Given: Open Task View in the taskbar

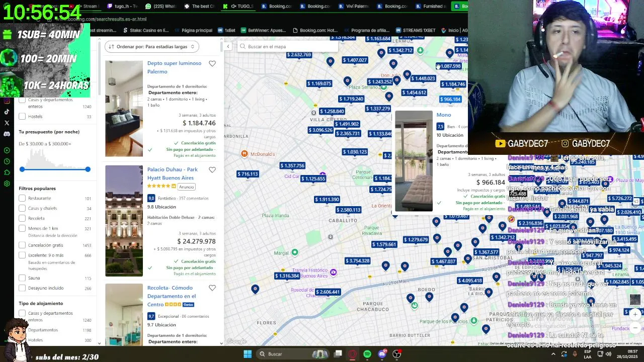Looking at the screenshot, I should point(338,354).
